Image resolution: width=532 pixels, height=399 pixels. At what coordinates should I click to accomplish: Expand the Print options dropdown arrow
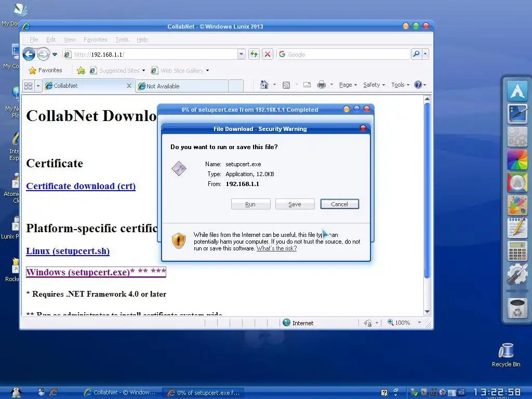click(331, 85)
